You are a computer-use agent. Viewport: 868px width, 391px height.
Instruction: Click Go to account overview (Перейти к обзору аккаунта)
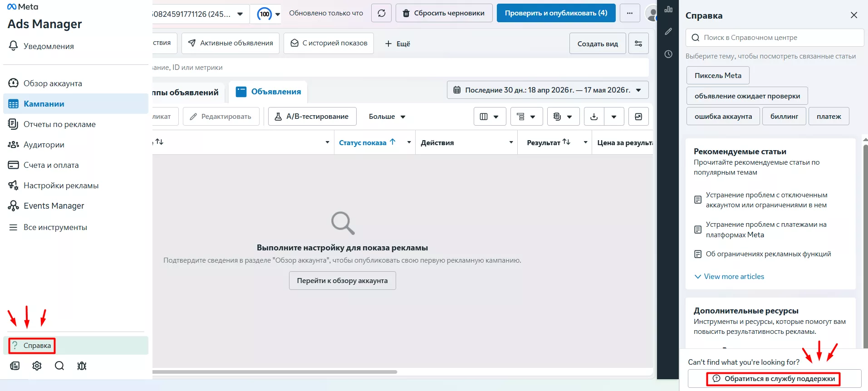[x=343, y=281]
